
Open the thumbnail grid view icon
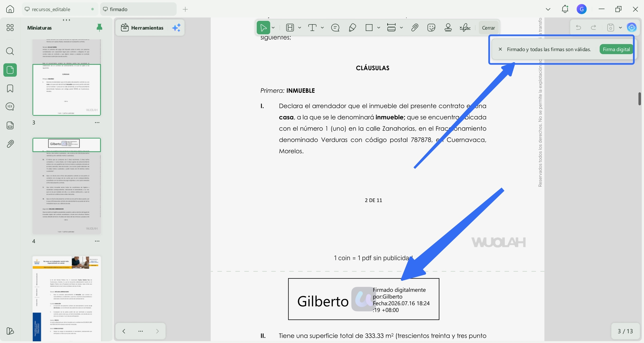point(10,28)
